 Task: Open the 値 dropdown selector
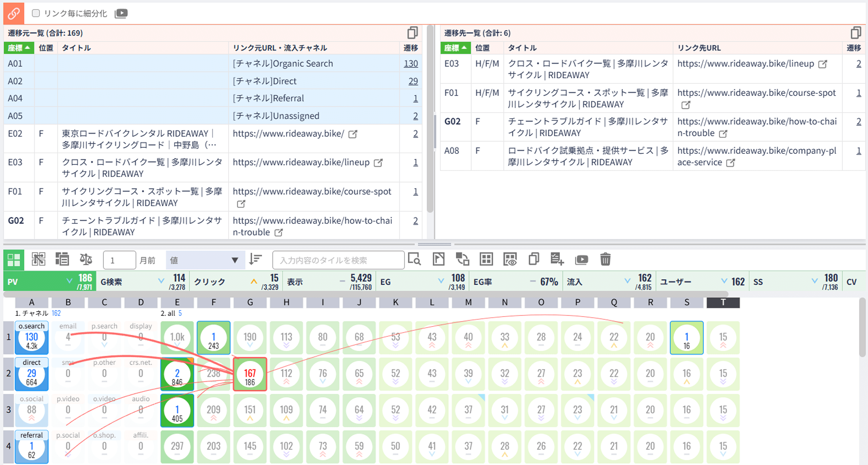pos(205,260)
